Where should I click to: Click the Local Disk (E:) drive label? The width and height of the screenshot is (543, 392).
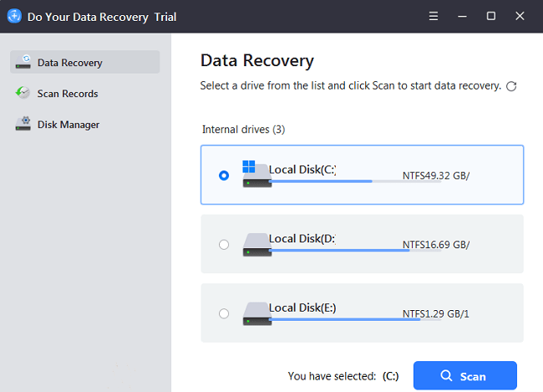(x=302, y=307)
